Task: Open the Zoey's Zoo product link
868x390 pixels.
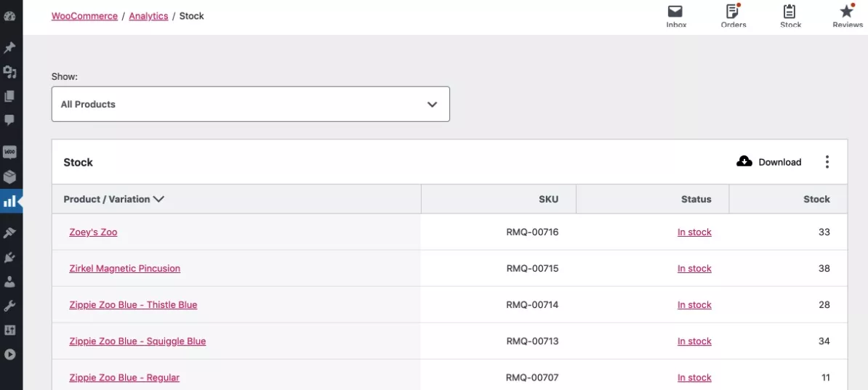Action: click(93, 232)
